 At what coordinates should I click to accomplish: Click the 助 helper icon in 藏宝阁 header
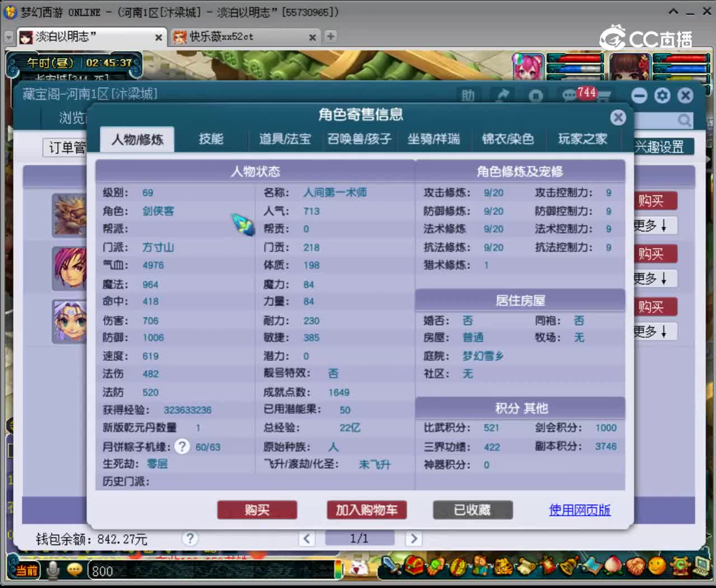click(x=468, y=96)
